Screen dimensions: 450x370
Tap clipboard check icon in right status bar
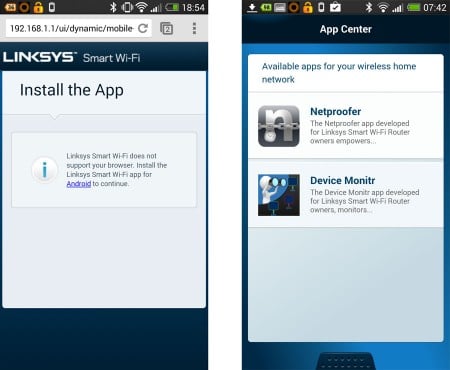click(335, 7)
